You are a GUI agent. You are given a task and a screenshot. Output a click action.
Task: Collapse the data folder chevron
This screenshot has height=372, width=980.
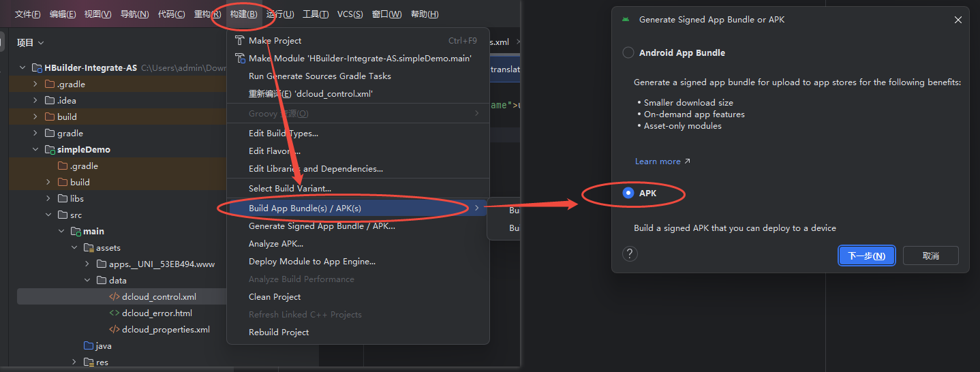[x=88, y=280]
